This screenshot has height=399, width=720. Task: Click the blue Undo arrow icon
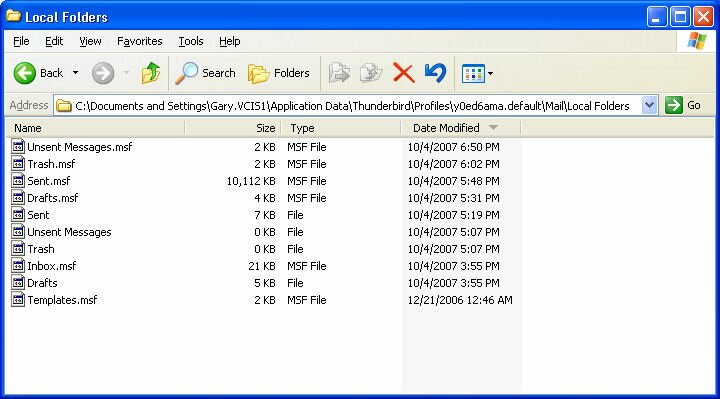coord(435,73)
